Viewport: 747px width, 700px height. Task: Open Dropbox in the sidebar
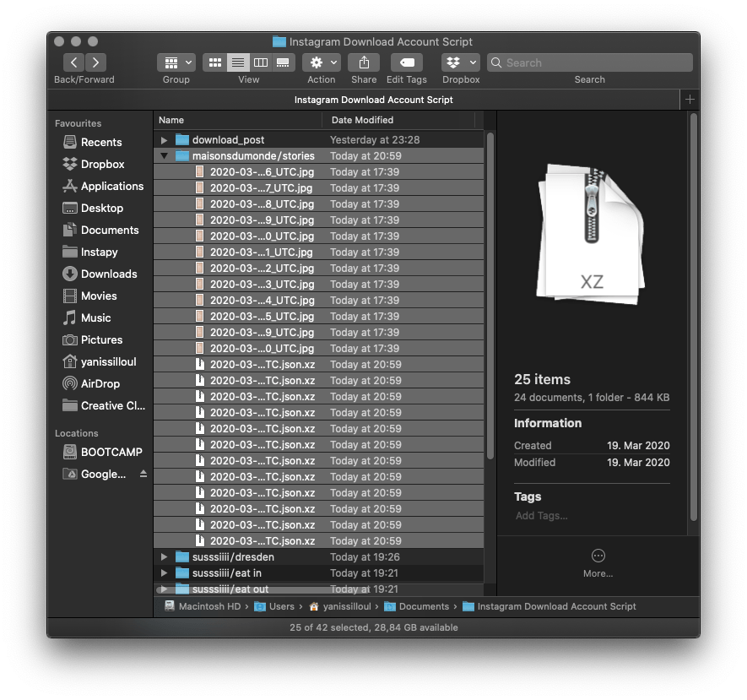[102, 164]
